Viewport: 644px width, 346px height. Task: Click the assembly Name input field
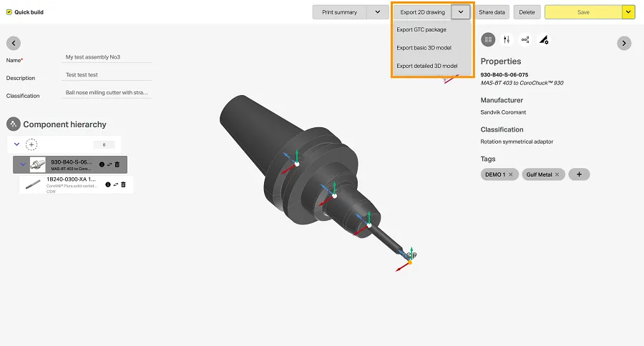[107, 57]
